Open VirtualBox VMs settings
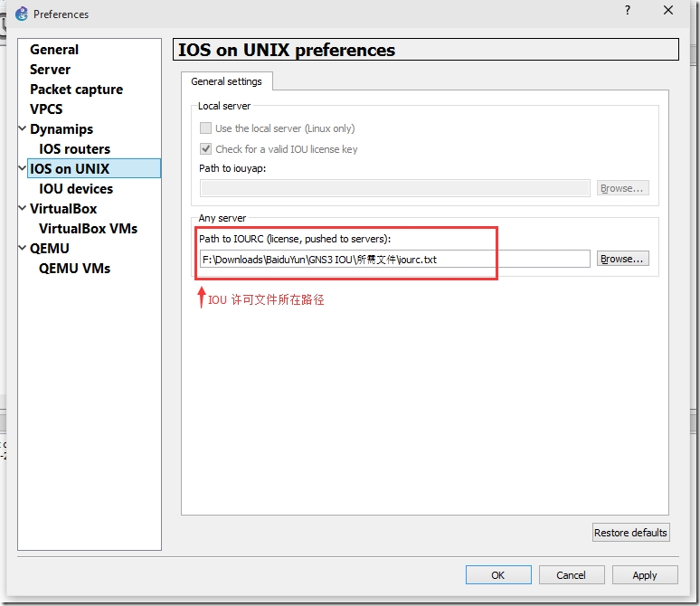 coord(88,229)
